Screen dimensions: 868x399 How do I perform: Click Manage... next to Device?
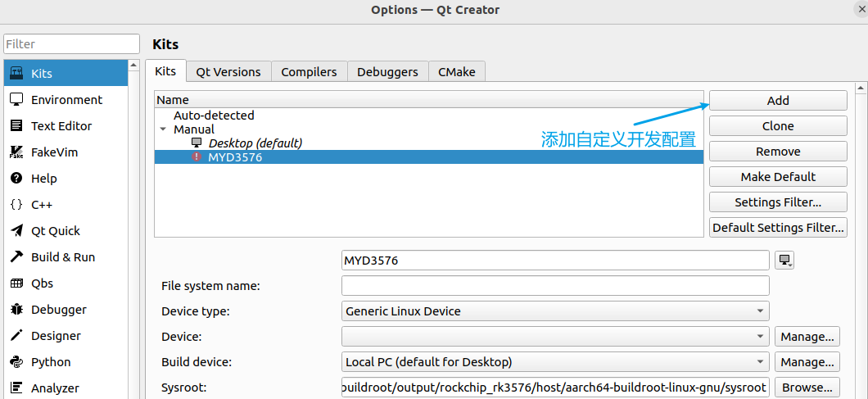tap(807, 337)
